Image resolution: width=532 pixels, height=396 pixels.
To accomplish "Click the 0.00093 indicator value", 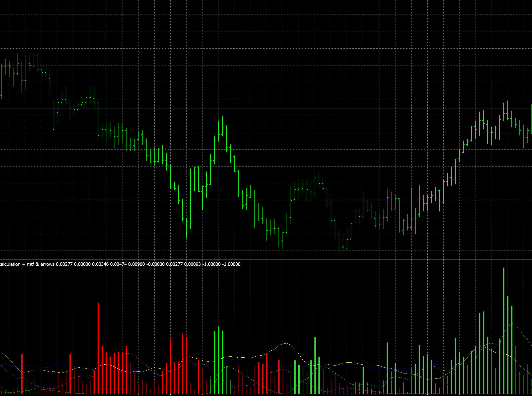I will (192, 264).
